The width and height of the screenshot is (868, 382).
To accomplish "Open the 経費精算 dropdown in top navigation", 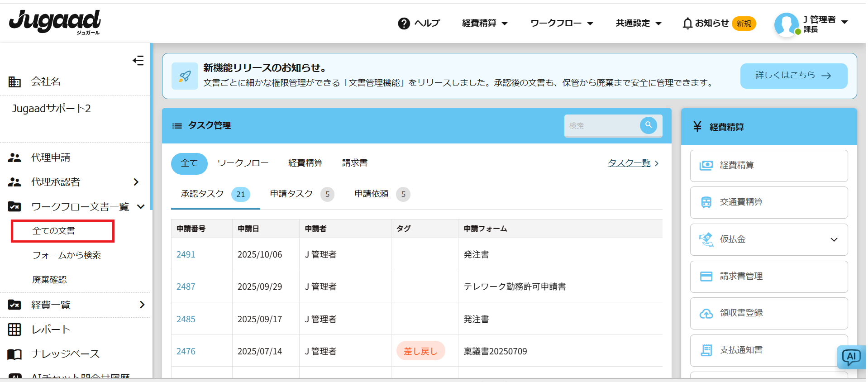I will pos(485,23).
